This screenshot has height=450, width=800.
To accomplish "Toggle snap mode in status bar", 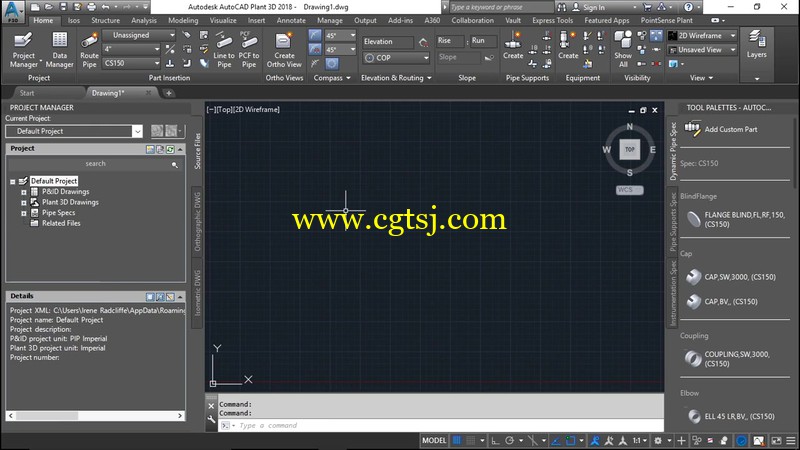I will pyautogui.click(x=471, y=440).
